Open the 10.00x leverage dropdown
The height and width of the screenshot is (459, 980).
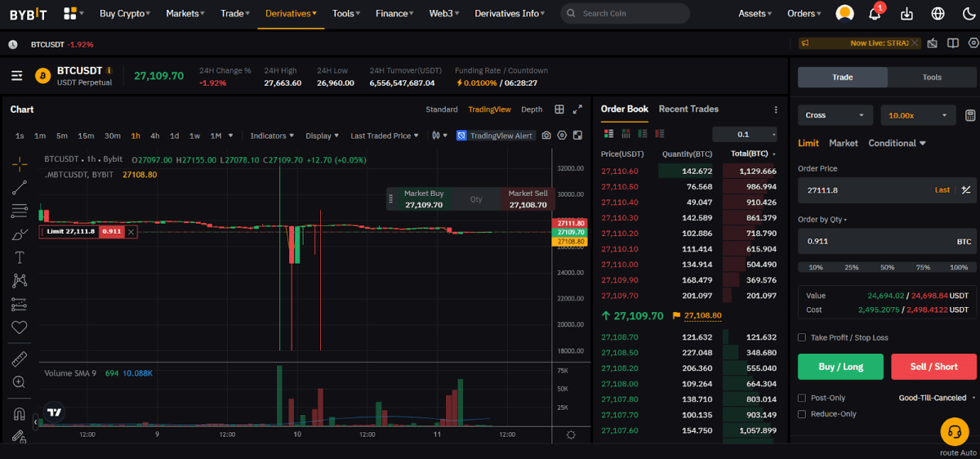pos(918,116)
